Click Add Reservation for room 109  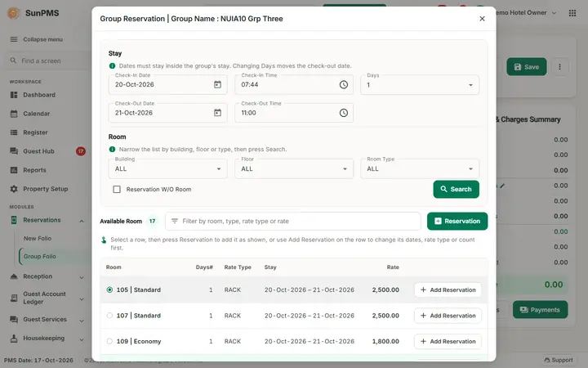click(x=448, y=341)
